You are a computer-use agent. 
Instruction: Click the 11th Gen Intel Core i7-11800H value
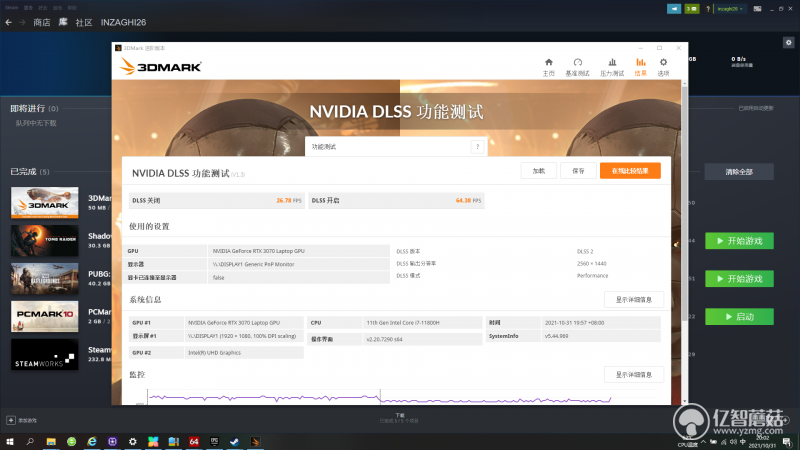pyautogui.click(x=403, y=323)
